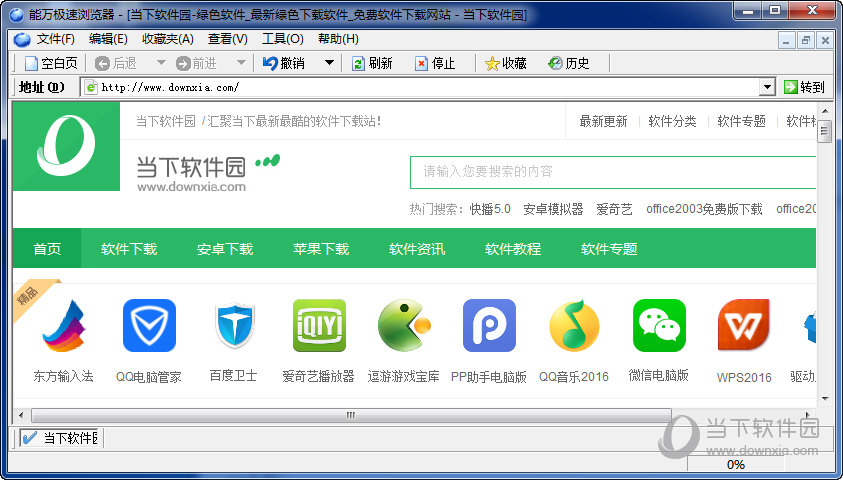
Task: Expand the 后退 history dropdown arrow
Action: 161,63
